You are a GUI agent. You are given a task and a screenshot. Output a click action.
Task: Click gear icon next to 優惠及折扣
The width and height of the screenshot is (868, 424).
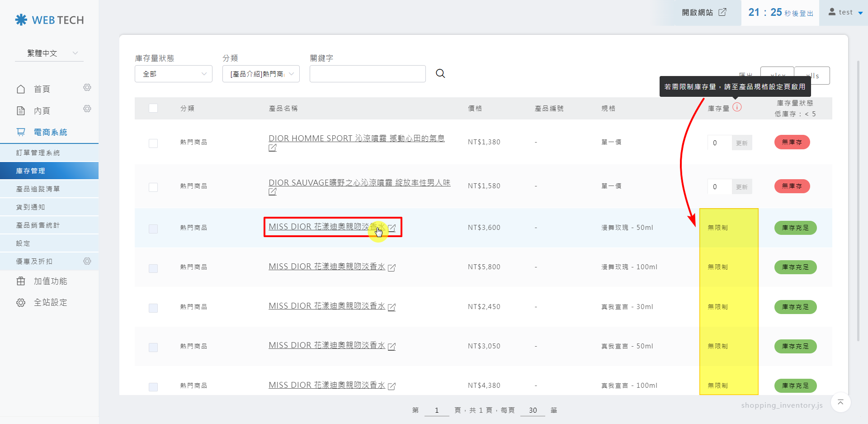[87, 261]
